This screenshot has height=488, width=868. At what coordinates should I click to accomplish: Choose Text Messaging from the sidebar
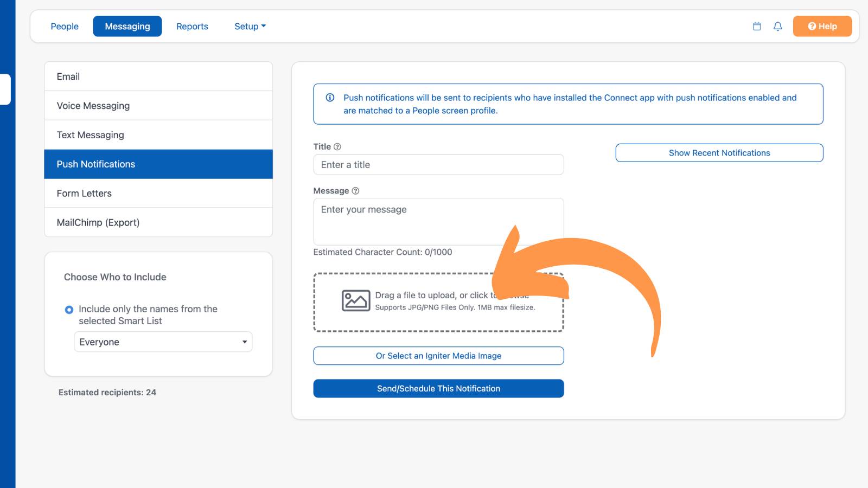[158, 135]
